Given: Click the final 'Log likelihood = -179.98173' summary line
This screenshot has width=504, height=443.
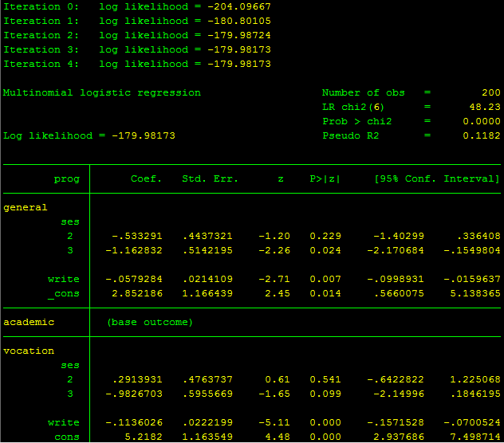Looking at the screenshot, I should 89,136.
